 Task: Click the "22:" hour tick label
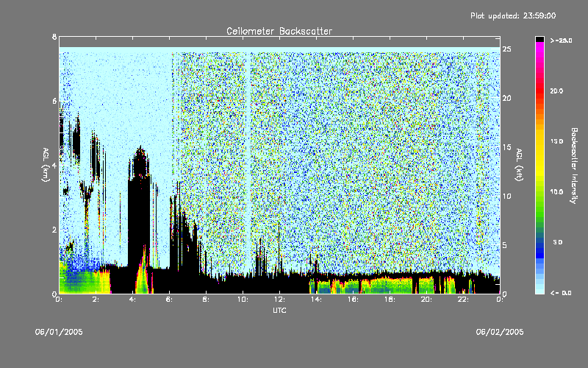pos(463,300)
